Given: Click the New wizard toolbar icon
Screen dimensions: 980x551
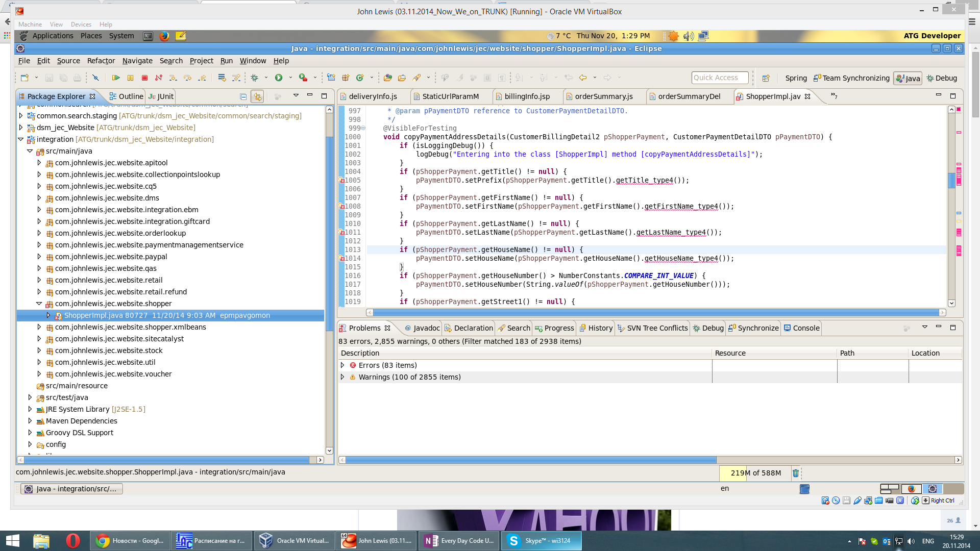Looking at the screenshot, I should pos(24,78).
